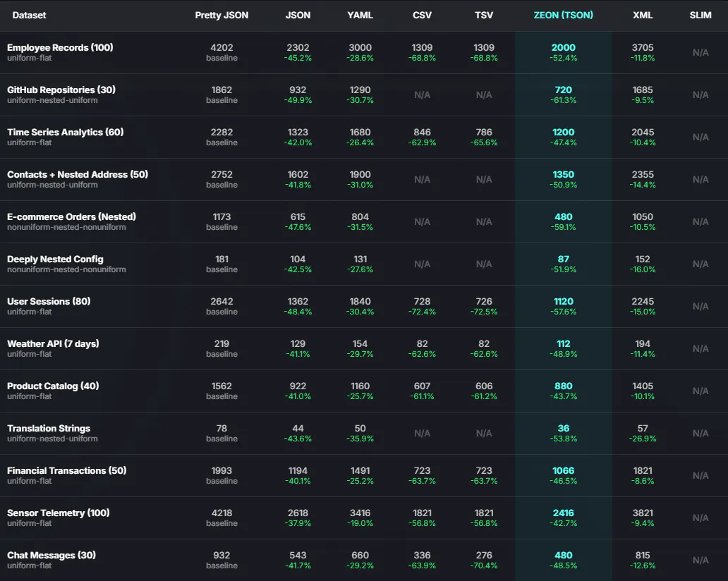Select the Chat Messages (30) row
Screen dimensions: 728x581
point(364,560)
